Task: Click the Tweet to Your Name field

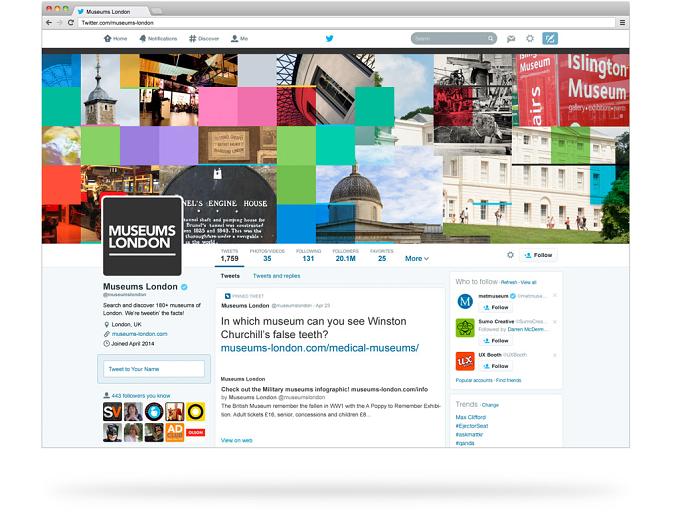Action: click(x=154, y=369)
